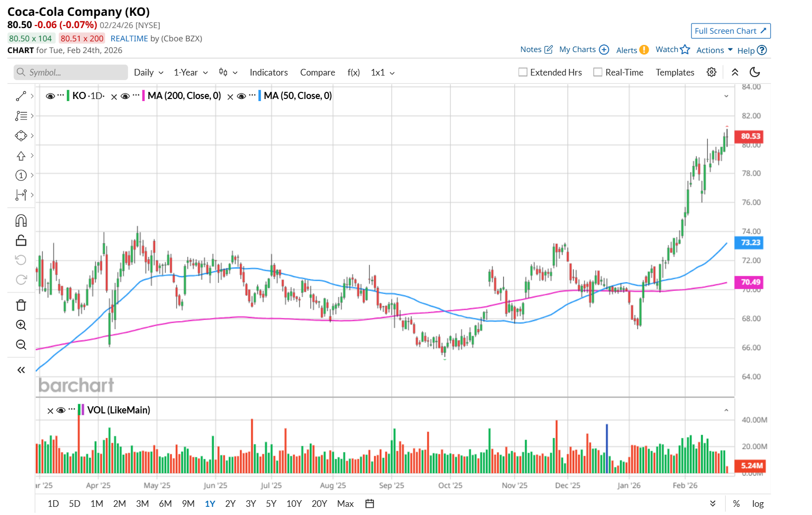Screen dimensions: 812x515
Task: Open the Actions dropdown menu
Action: pos(715,50)
